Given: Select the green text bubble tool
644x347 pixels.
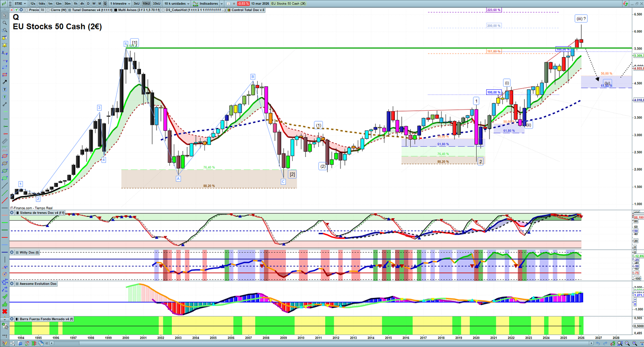Looking at the screenshot, I should [5, 97].
